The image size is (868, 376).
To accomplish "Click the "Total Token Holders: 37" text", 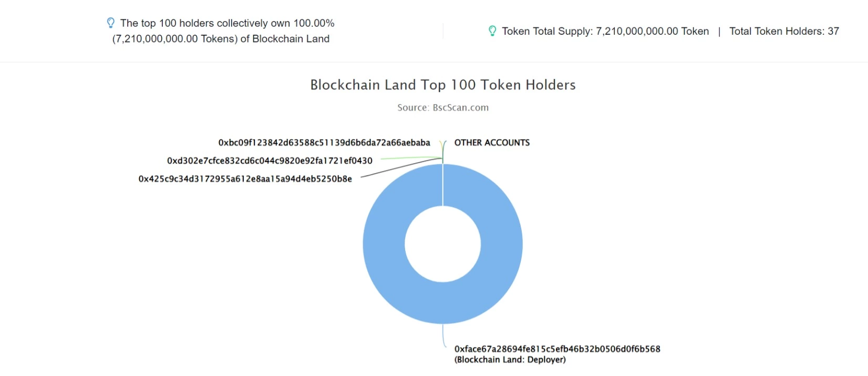I will (784, 31).
